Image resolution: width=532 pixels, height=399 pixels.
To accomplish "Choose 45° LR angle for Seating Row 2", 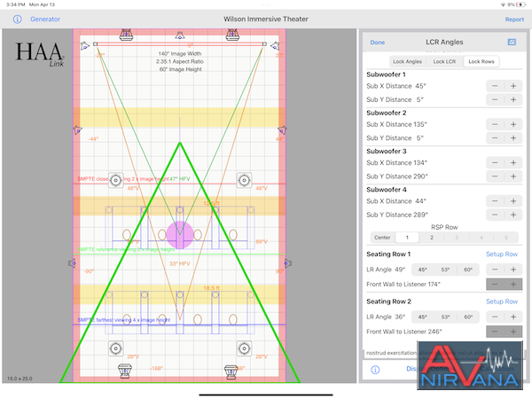I will click(x=422, y=317).
